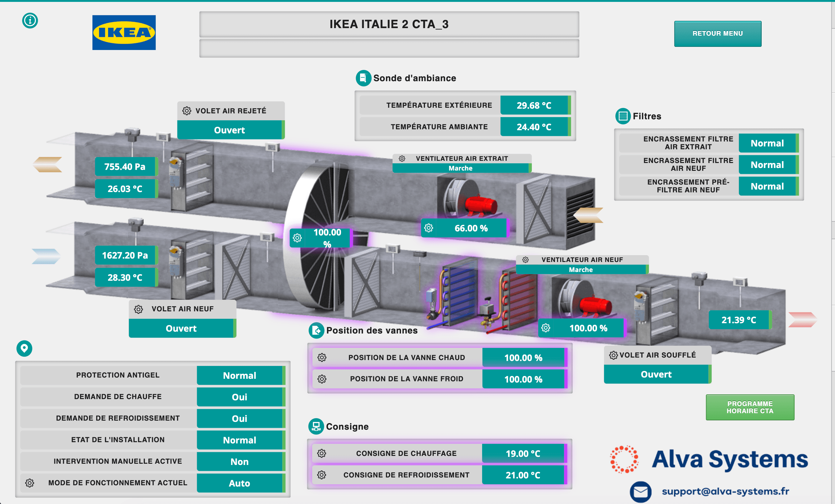835x504 pixels.
Task: Click exterior temperature 29.68 °C
Action: [536, 105]
